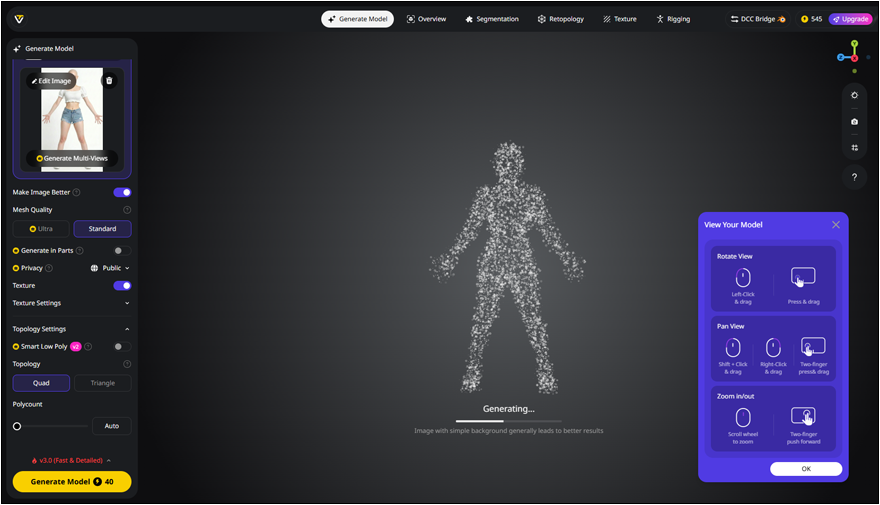Click OK in the View Your Model dialog

tap(805, 469)
